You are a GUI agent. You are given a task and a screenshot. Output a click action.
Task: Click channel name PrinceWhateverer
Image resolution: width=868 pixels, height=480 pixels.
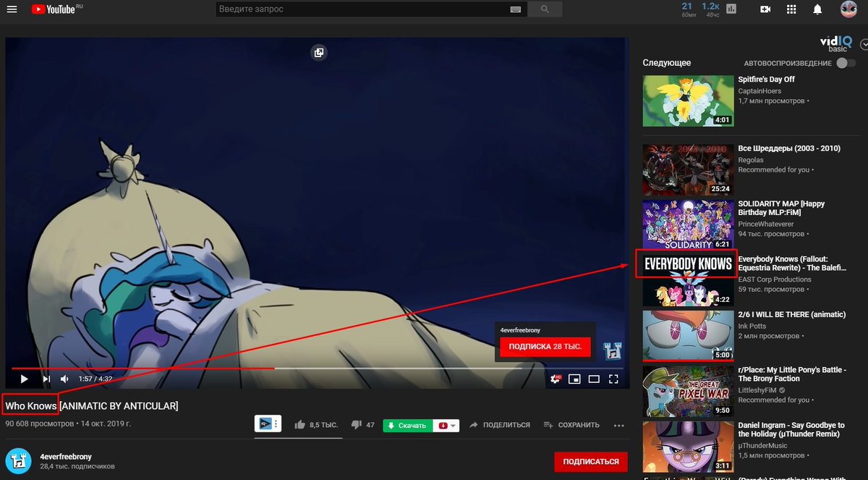tap(766, 224)
